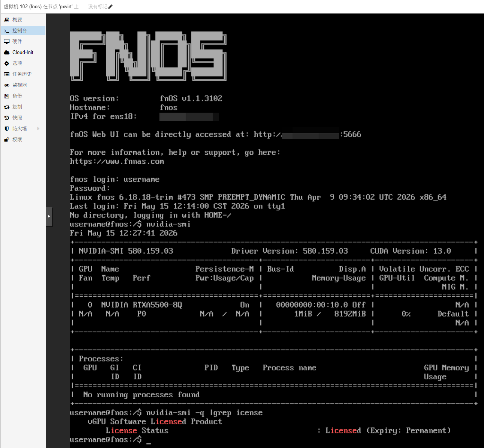Click the 'License Status' label
Screen dimensions: 484x448
(x=137, y=431)
